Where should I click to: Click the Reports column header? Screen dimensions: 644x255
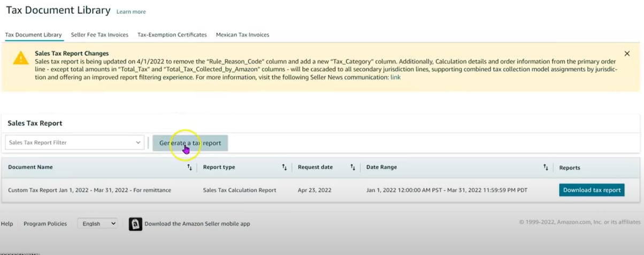point(570,168)
